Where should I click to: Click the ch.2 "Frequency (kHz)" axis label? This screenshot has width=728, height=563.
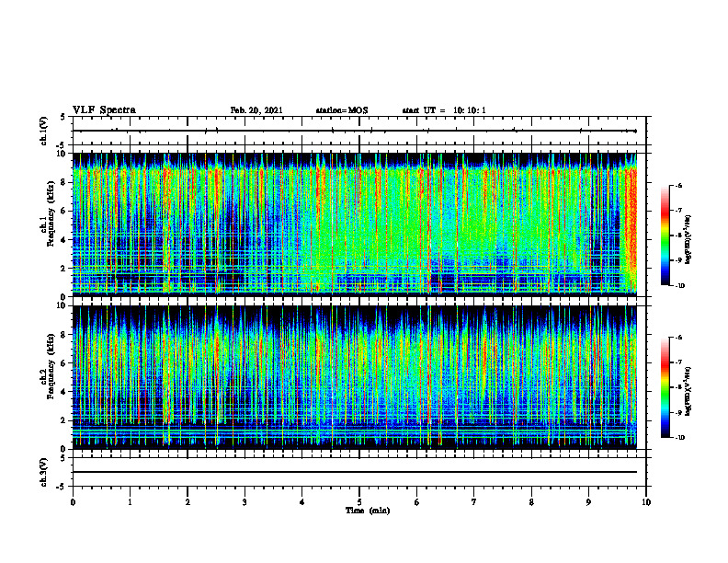(x=51, y=366)
